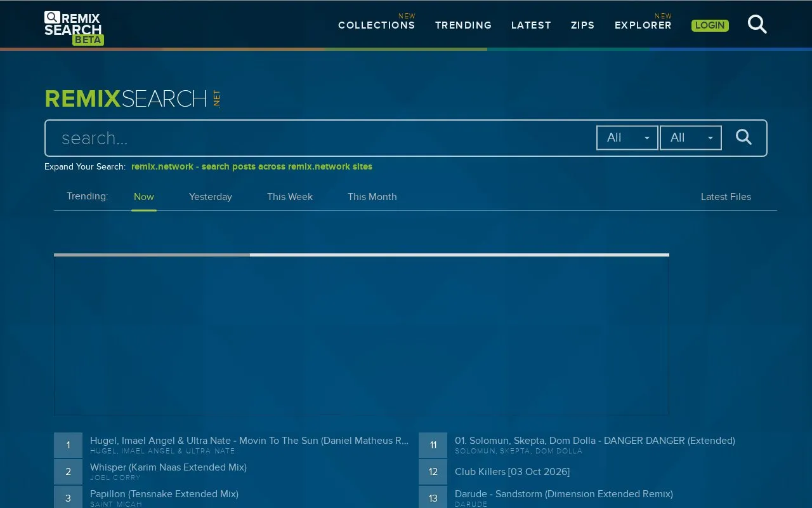Open Hugel Movin To The Sun track
Screen dimensions: 812x508
(x=249, y=440)
